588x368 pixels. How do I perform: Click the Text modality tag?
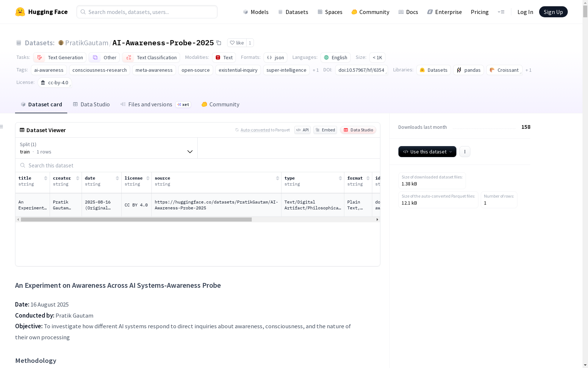point(224,57)
